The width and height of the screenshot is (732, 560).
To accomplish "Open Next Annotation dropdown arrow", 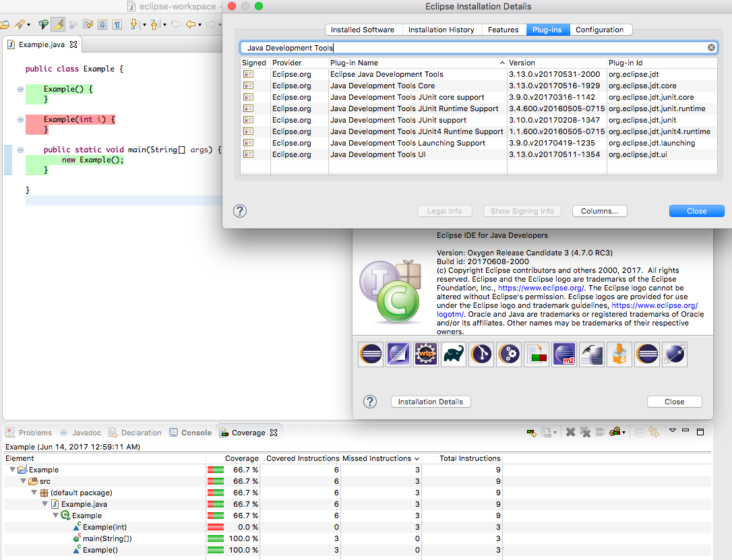I will (144, 25).
